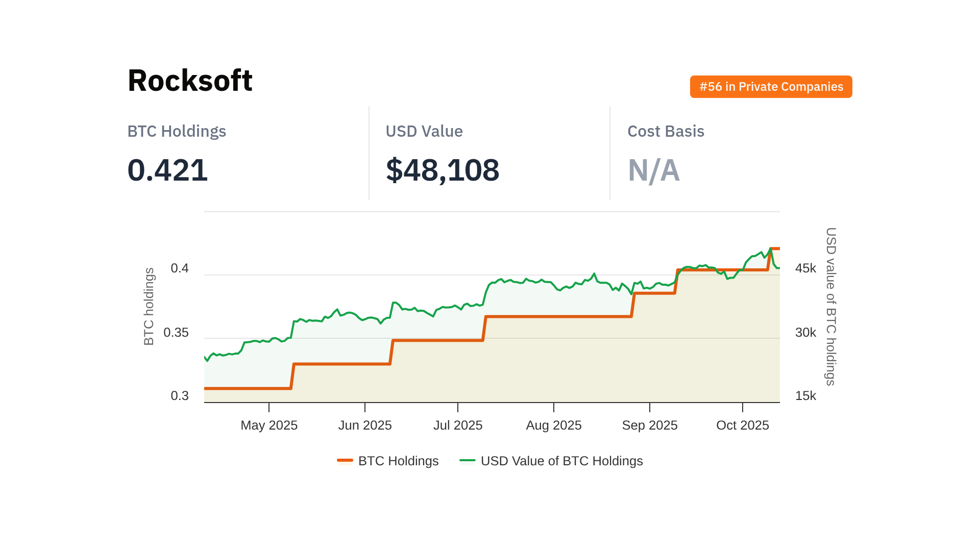Image resolution: width=980 pixels, height=551 pixels.
Task: Click the Aug 2025 axis label
Action: coord(554,425)
